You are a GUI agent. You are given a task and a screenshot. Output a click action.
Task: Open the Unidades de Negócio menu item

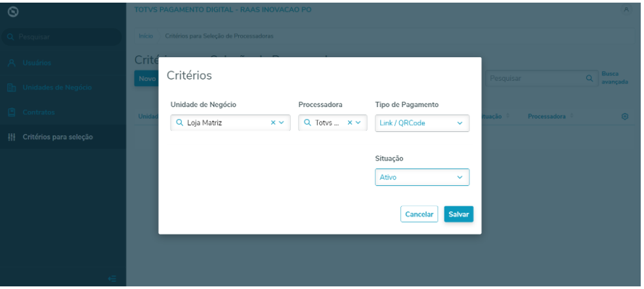tap(63, 87)
